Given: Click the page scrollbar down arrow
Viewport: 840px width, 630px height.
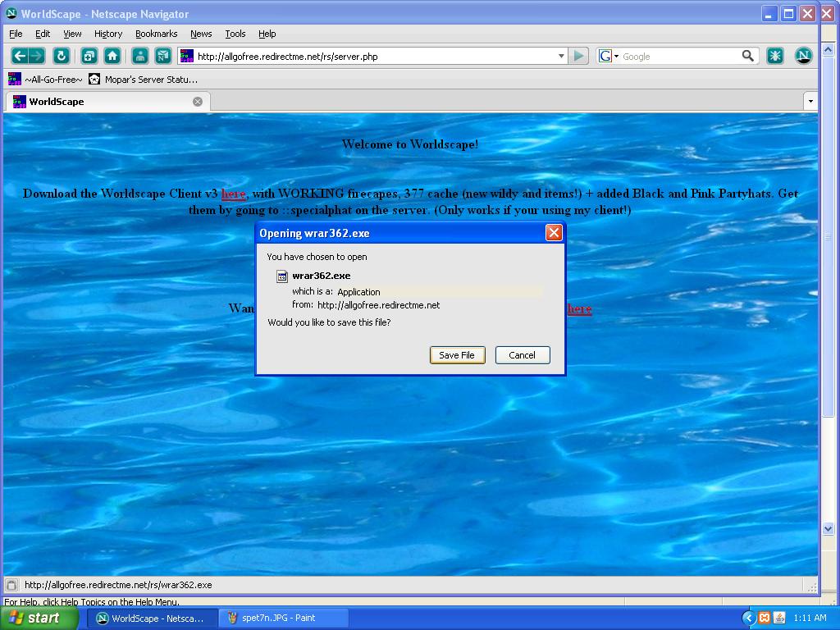Looking at the screenshot, I should click(828, 529).
